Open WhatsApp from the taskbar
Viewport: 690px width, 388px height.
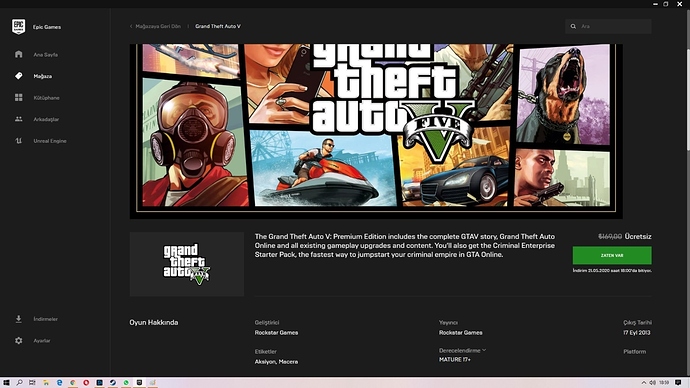[x=126, y=383]
